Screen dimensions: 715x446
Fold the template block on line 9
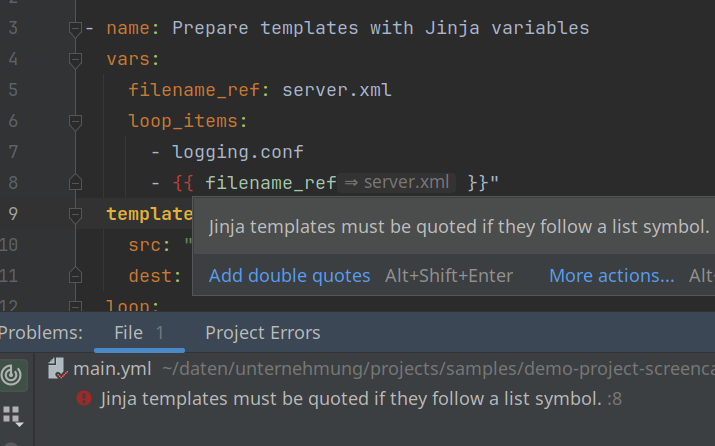[75, 214]
